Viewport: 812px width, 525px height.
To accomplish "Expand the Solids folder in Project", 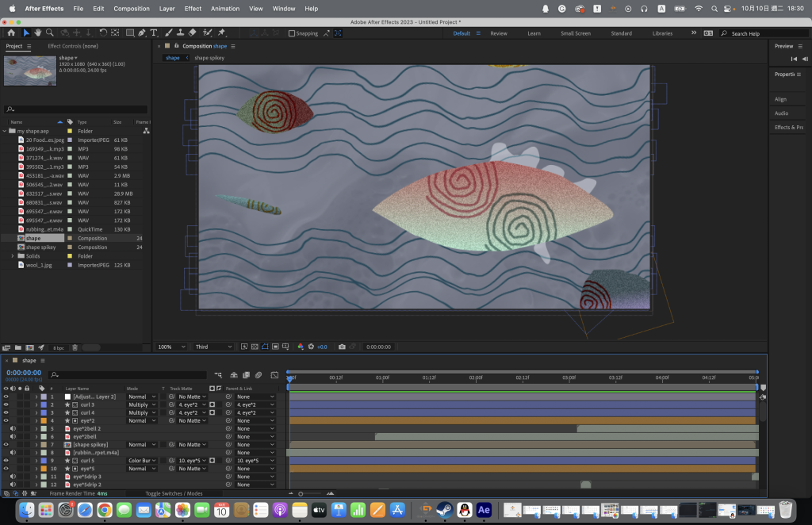I will click(x=13, y=256).
